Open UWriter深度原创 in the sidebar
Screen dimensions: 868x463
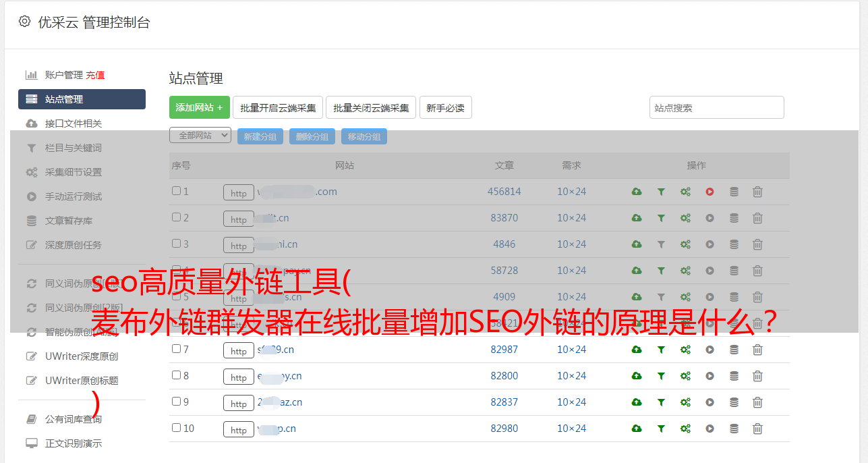click(x=82, y=356)
